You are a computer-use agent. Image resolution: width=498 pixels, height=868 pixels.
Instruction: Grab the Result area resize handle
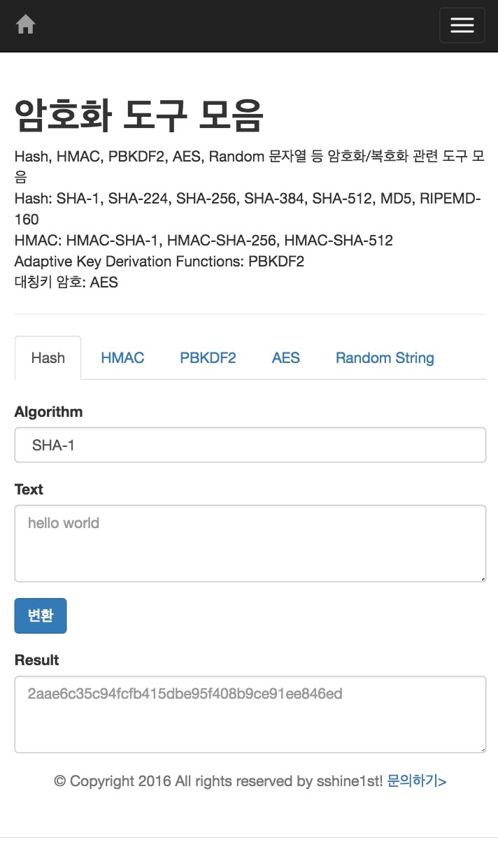coord(481,748)
